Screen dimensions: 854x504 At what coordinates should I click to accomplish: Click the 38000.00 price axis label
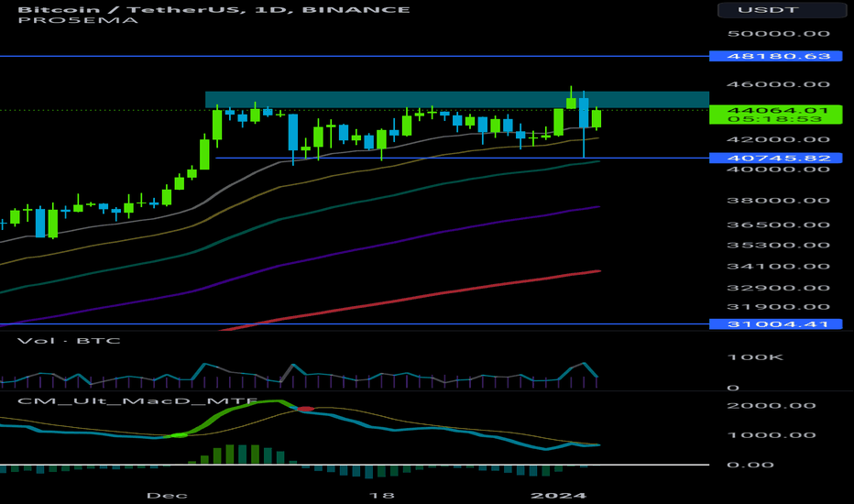pyautogui.click(x=778, y=201)
